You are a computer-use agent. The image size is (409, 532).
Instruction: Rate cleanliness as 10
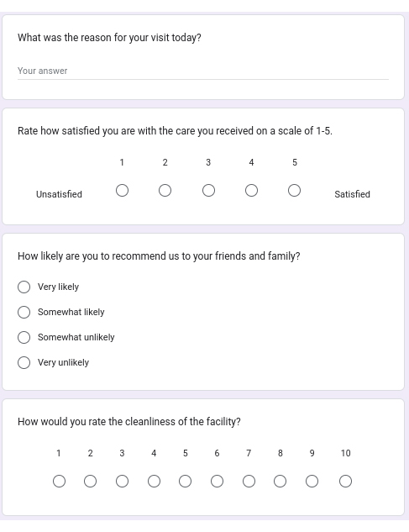click(x=345, y=481)
